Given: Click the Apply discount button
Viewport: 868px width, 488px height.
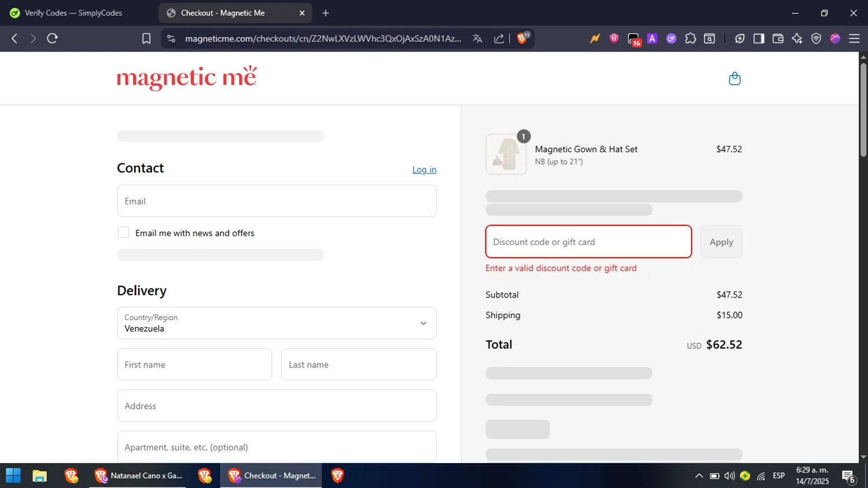Looking at the screenshot, I should pos(721,242).
